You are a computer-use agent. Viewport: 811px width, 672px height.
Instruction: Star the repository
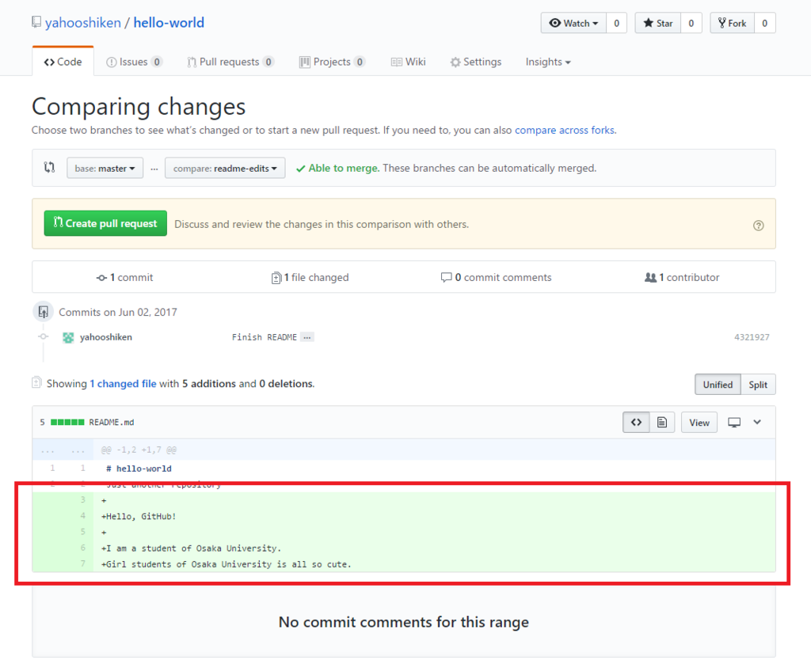658,23
